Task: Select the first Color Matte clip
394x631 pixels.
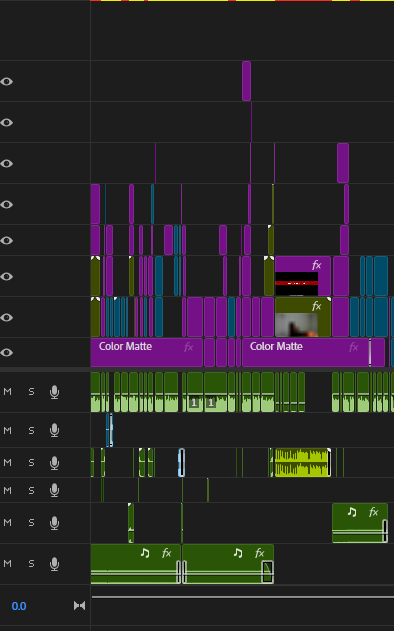Action: pos(146,353)
